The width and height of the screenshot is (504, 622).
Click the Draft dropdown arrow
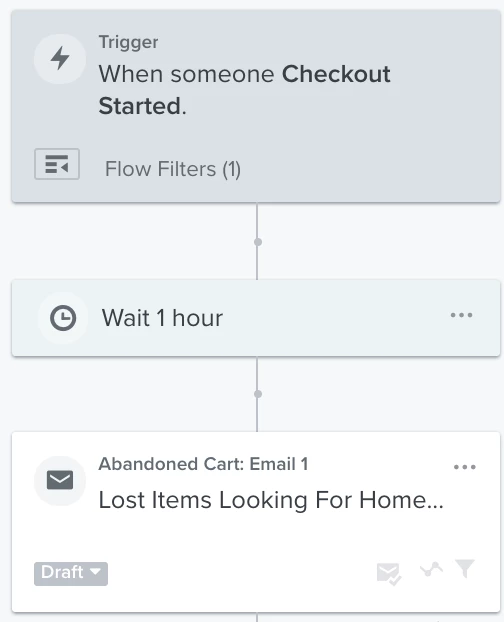95,572
